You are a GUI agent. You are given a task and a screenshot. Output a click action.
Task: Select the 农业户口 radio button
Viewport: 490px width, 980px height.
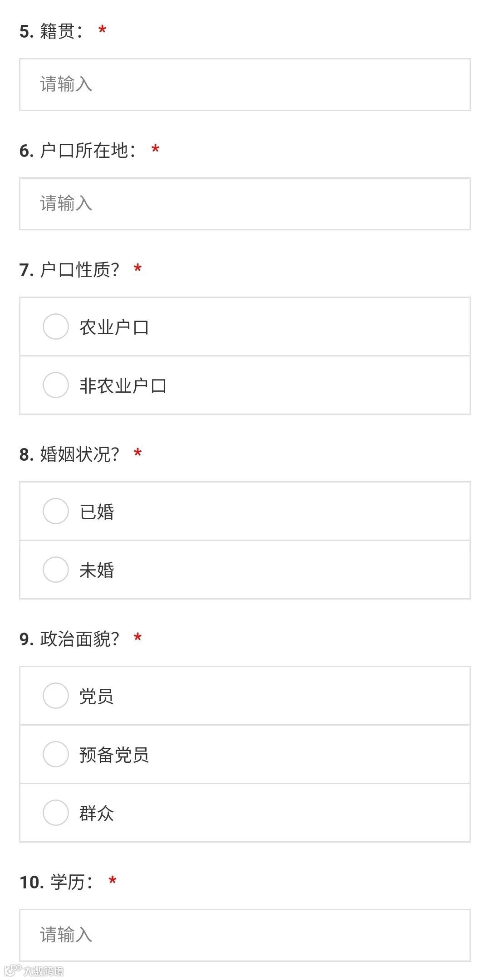(x=55, y=327)
